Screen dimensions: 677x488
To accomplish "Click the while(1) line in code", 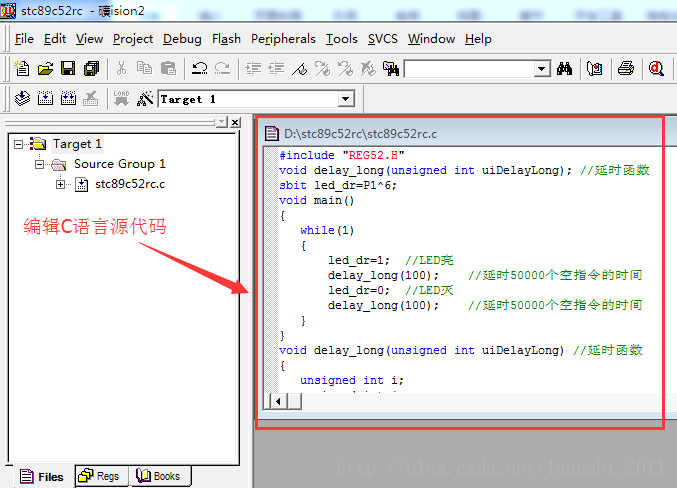I will click(327, 230).
